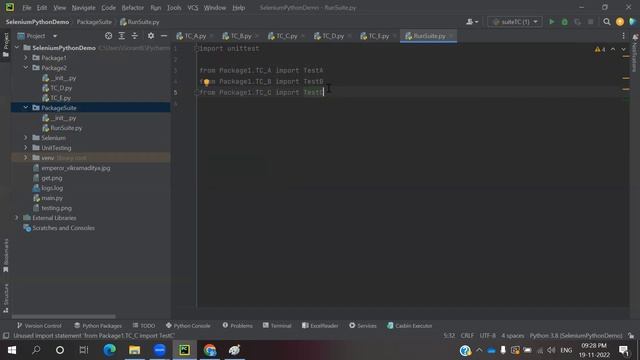Open the Problems tool window

tap(238, 326)
